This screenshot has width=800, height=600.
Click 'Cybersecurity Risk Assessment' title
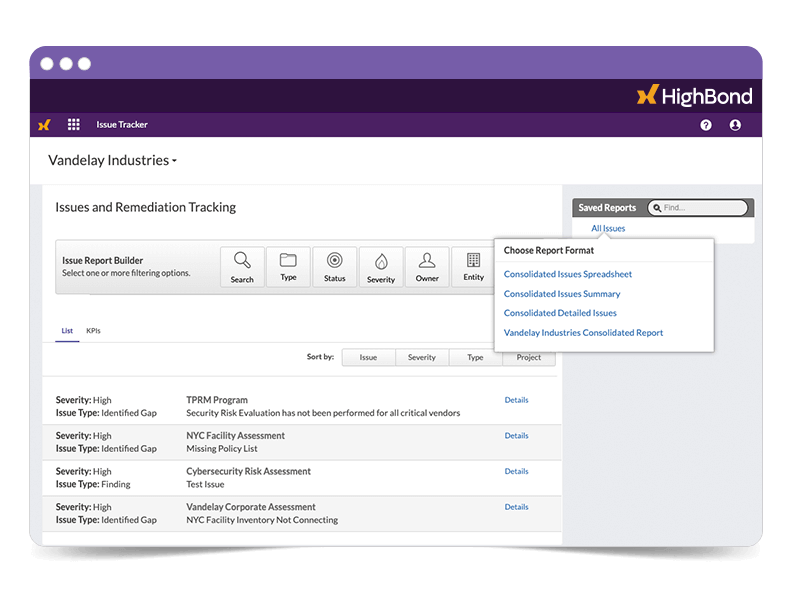(x=248, y=471)
